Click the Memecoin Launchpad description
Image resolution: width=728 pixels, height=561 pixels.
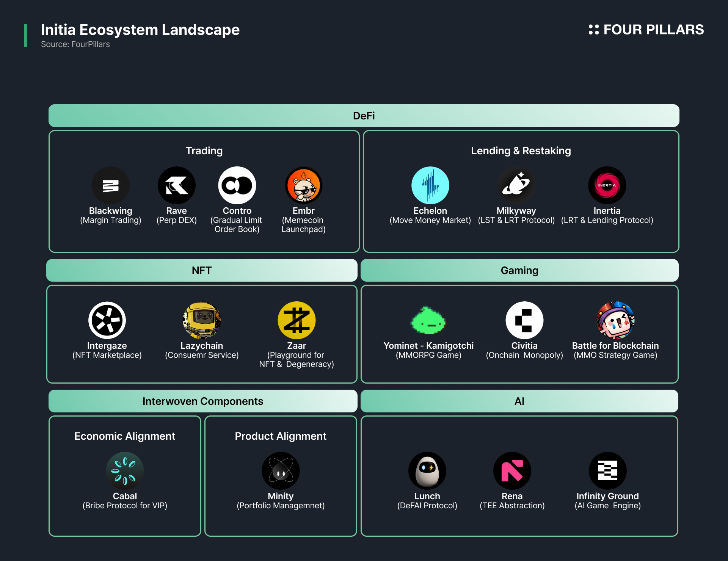(303, 225)
